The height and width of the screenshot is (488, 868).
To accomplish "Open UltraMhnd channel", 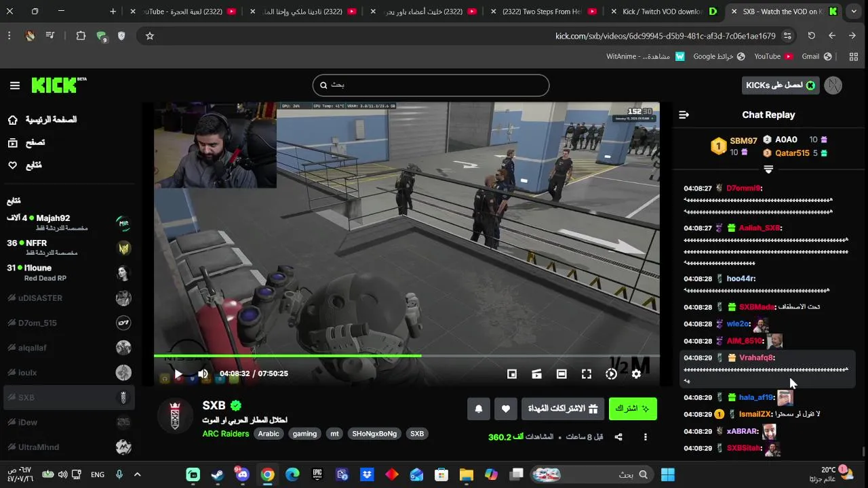I will pos(68,447).
